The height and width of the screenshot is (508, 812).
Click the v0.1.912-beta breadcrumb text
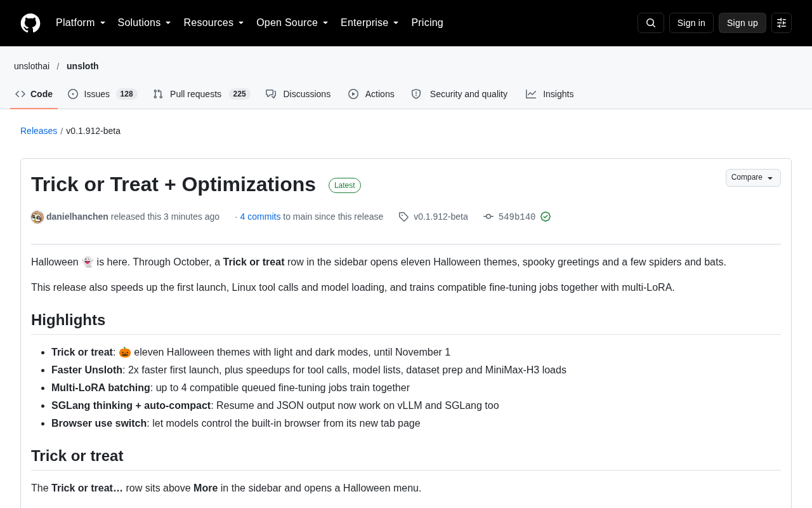pos(93,131)
